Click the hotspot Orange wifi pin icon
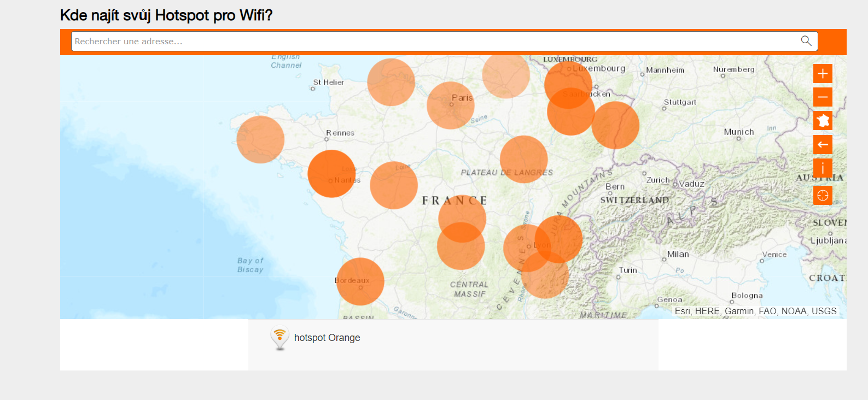The height and width of the screenshot is (400, 868). (x=279, y=338)
